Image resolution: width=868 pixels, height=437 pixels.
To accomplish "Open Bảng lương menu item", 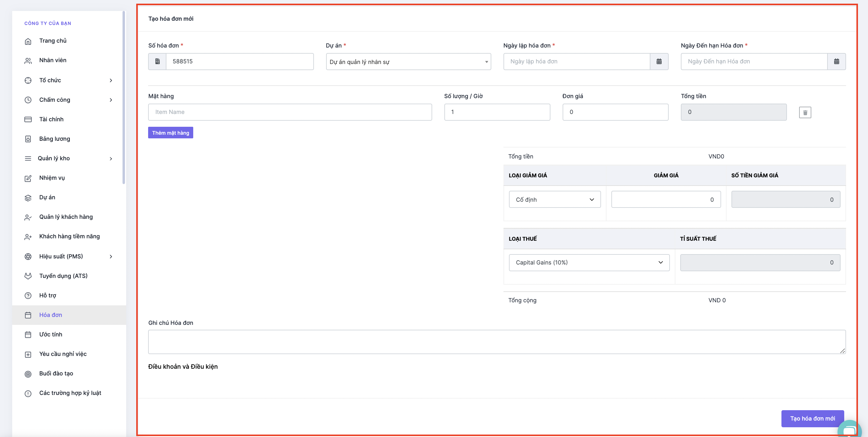I will [x=69, y=139].
